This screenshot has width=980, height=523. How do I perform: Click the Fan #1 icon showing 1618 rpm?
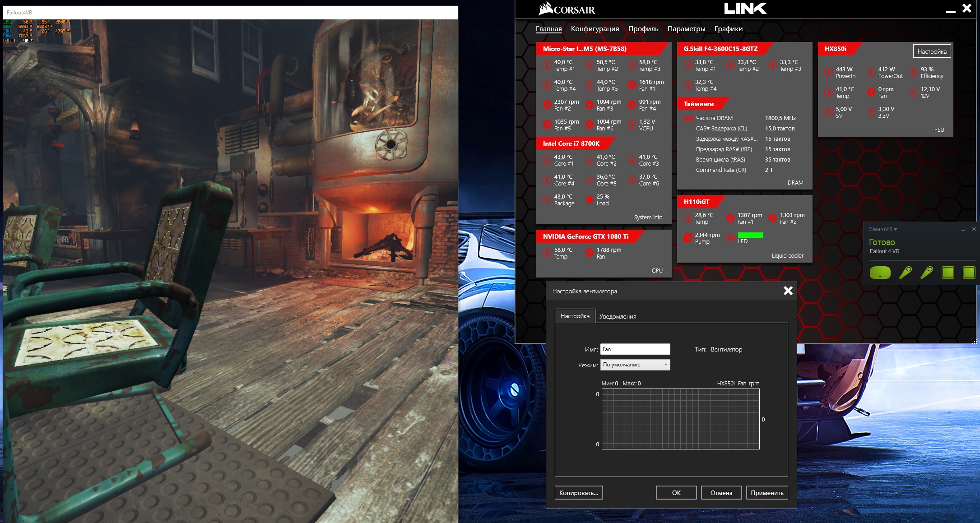click(632, 85)
